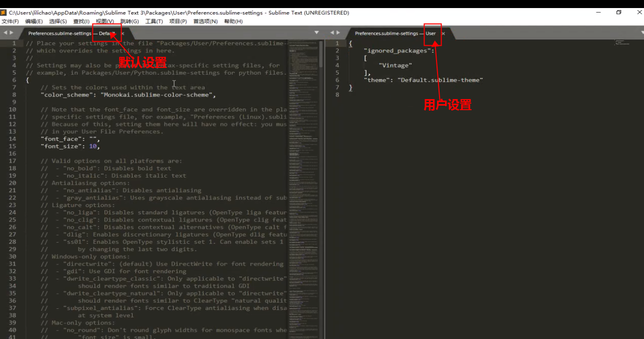
Task: Close the User settings tab
Action: (x=443, y=34)
